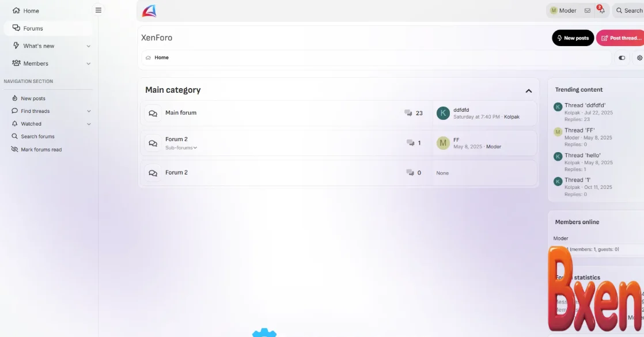Click the hamburger menu icon in sidebar
The width and height of the screenshot is (644, 337).
[99, 10]
